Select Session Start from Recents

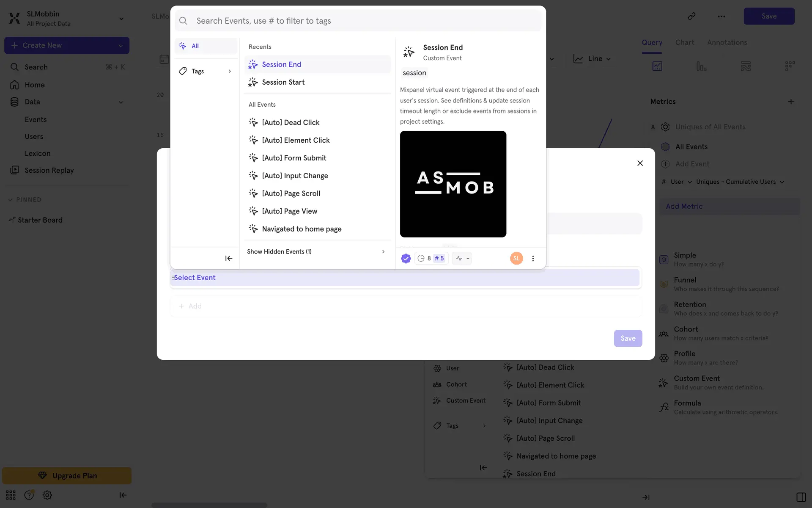coord(283,82)
